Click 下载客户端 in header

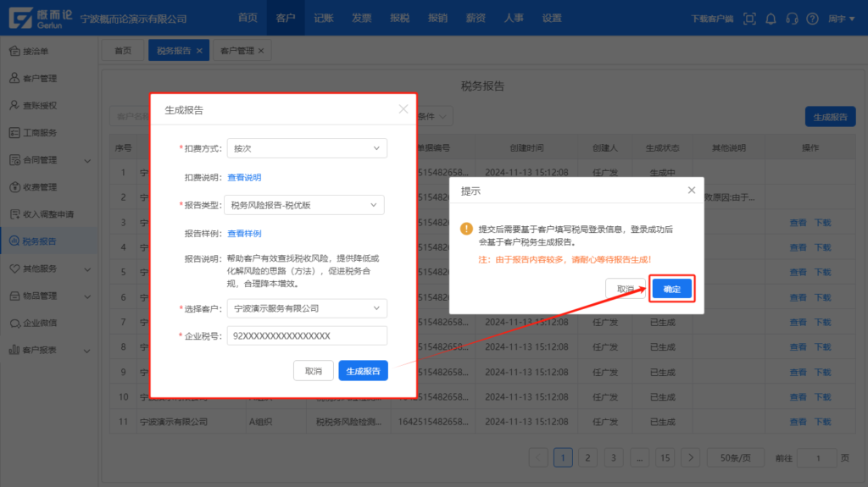712,19
